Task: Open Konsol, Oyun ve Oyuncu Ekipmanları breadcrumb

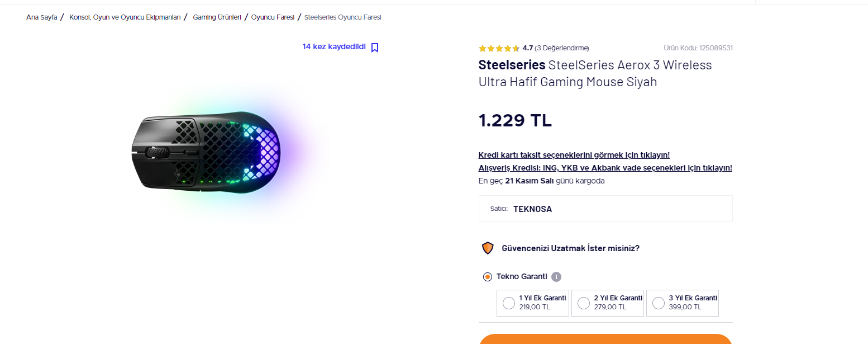Action: (125, 17)
